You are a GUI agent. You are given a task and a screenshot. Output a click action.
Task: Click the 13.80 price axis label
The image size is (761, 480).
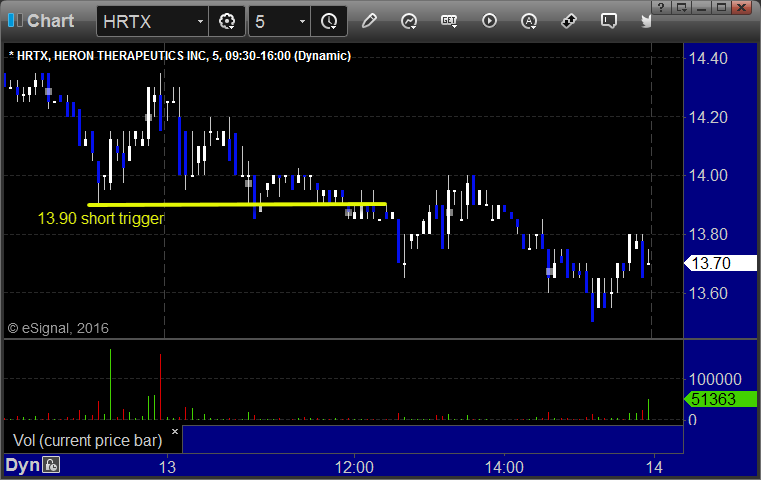click(708, 234)
